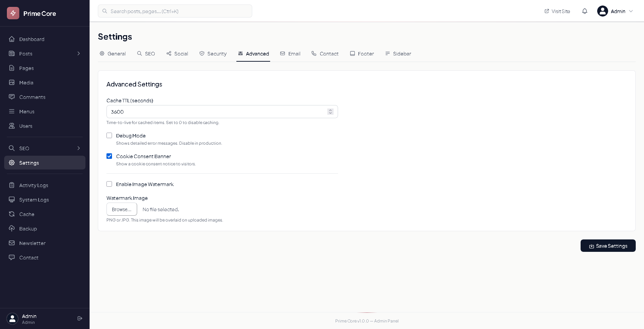Open Users via its people icon
Screen dimensions: 644x329
coord(12,126)
